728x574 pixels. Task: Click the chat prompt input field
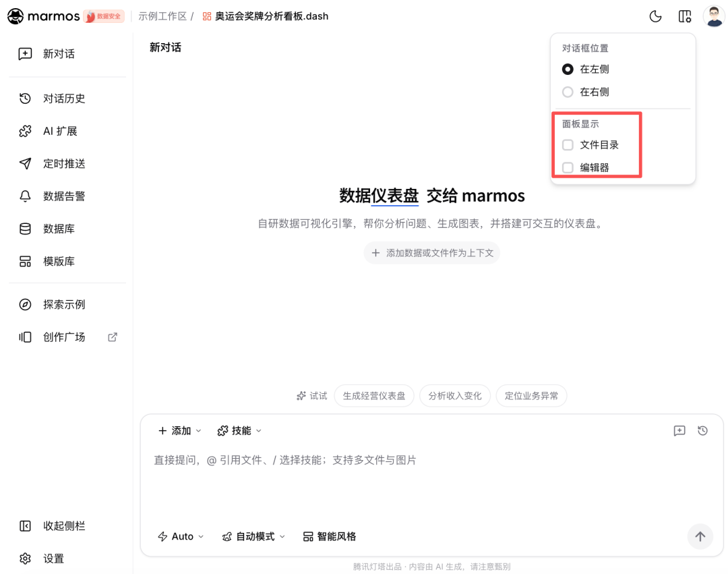pyautogui.click(x=432, y=483)
